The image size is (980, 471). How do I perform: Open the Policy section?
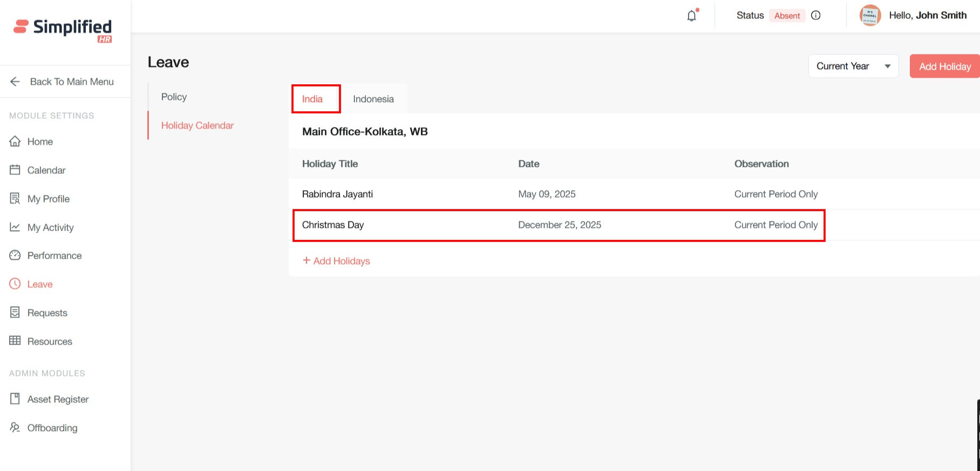174,97
